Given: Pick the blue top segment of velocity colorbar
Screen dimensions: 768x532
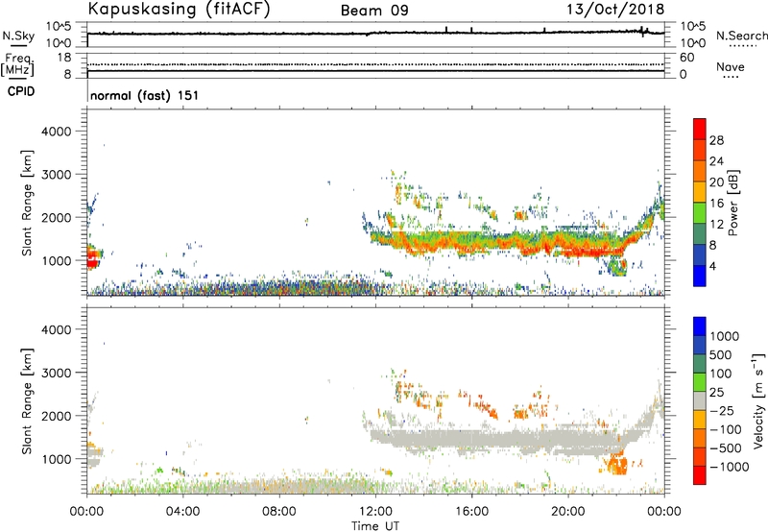Looking at the screenshot, I should click(x=700, y=326).
